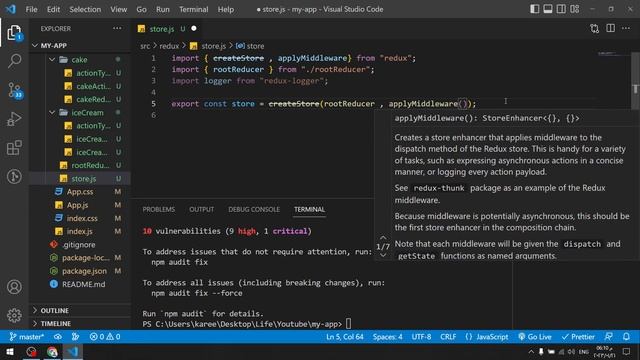Image resolution: width=640 pixels, height=360 pixels.
Task: Open README.md file
Action: click(x=83, y=284)
